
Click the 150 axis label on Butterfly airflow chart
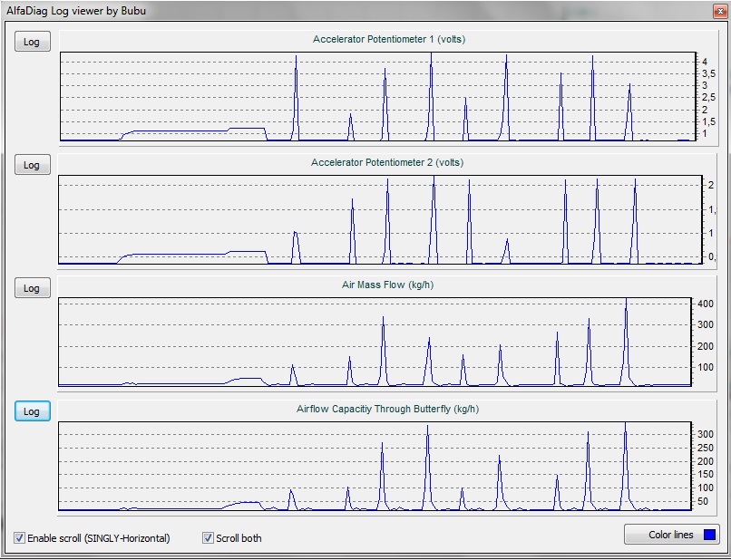(705, 474)
